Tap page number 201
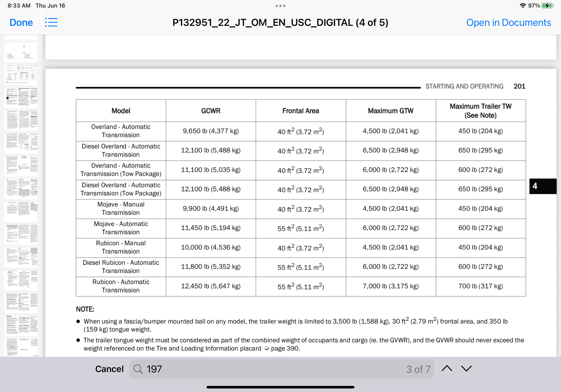Viewport: 561px width, 392px height. [x=519, y=86]
